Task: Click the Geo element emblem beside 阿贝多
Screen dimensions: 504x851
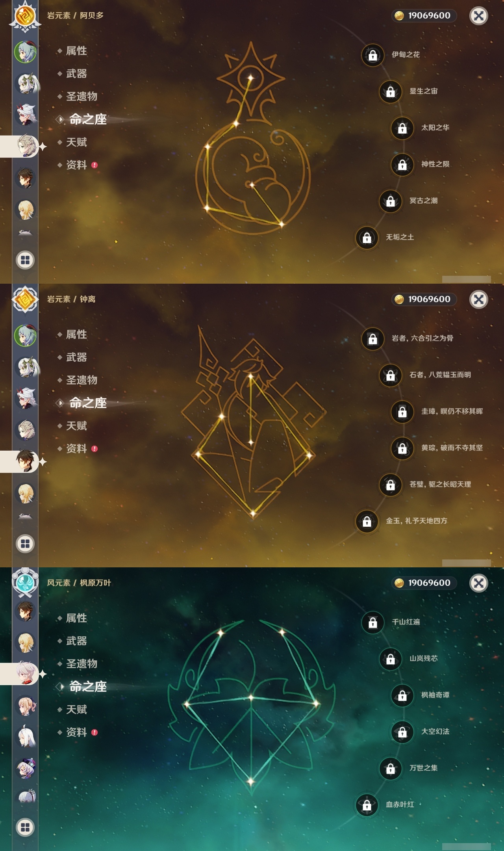Action: point(25,16)
